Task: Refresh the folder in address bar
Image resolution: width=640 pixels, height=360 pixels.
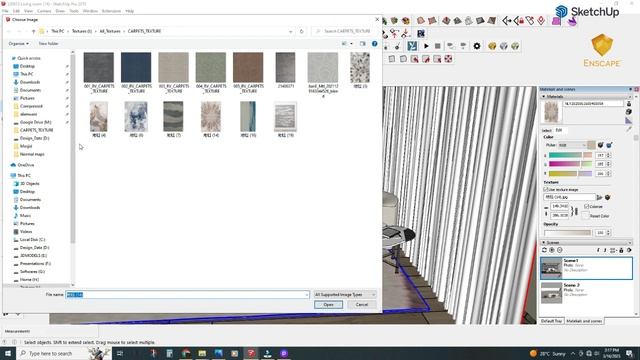Action: coord(302,31)
